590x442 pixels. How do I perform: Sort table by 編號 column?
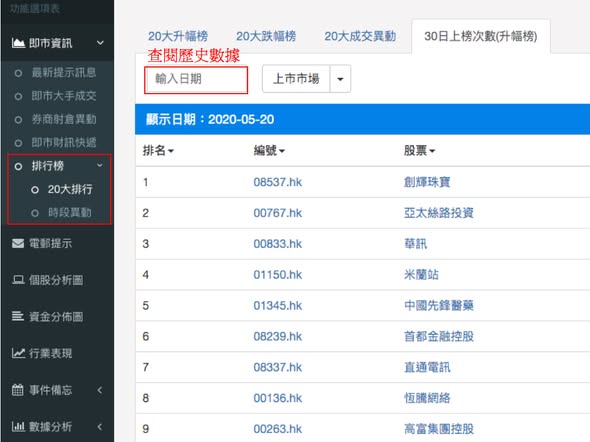[269, 151]
